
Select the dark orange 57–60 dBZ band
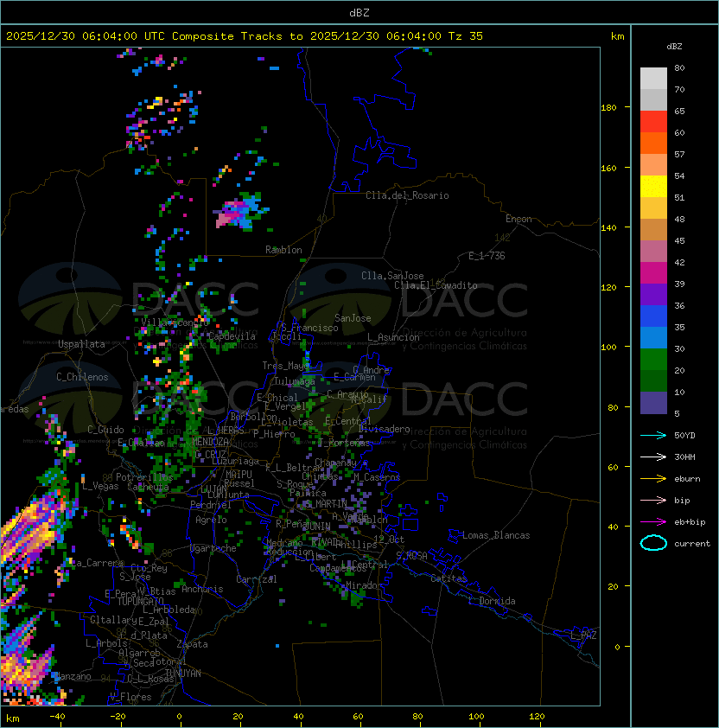(653, 144)
